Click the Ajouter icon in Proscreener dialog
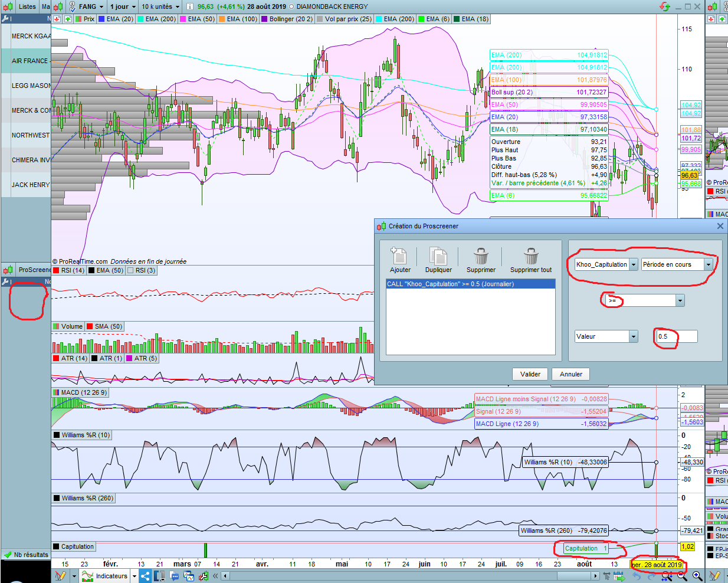728x583 pixels. (x=399, y=256)
